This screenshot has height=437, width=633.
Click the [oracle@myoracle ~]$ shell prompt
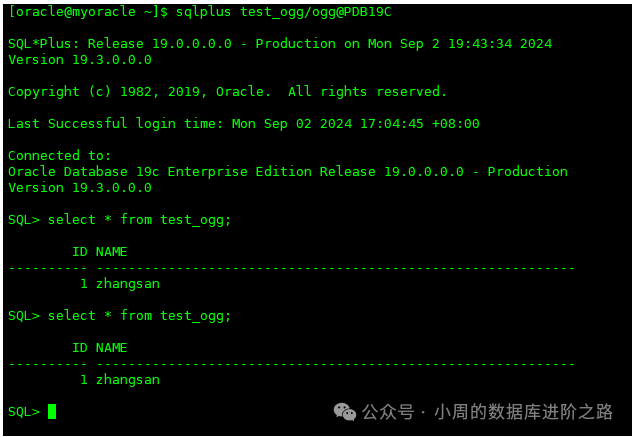tap(86, 12)
